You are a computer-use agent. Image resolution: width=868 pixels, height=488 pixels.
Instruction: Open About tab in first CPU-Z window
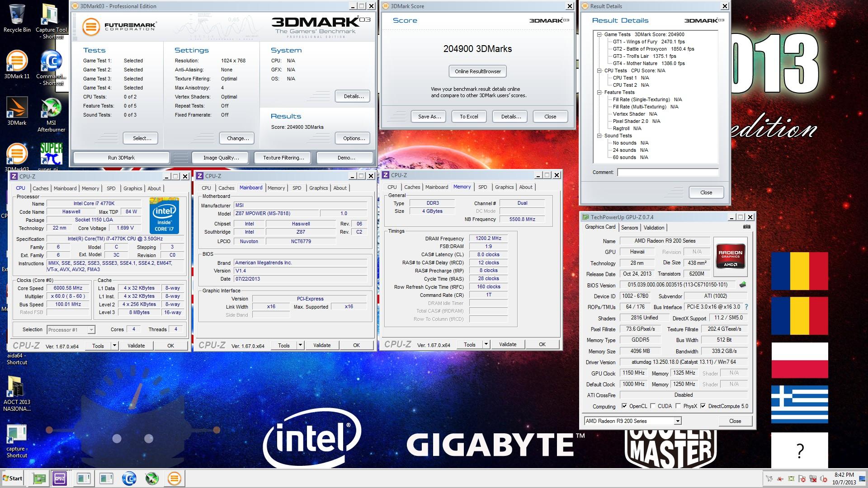click(x=154, y=188)
